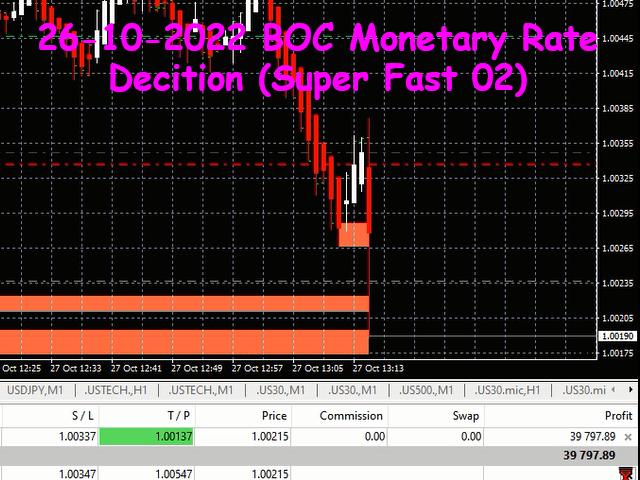Click the 27 Oct 12:41 time label
Image resolution: width=640 pixels, height=480 pixels.
point(136,369)
